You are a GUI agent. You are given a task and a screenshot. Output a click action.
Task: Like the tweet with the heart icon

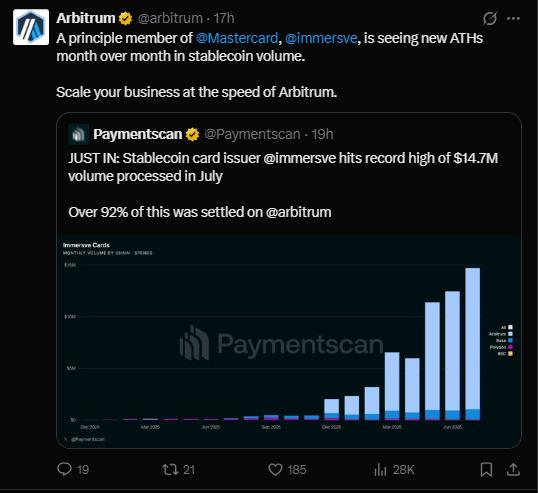click(275, 469)
